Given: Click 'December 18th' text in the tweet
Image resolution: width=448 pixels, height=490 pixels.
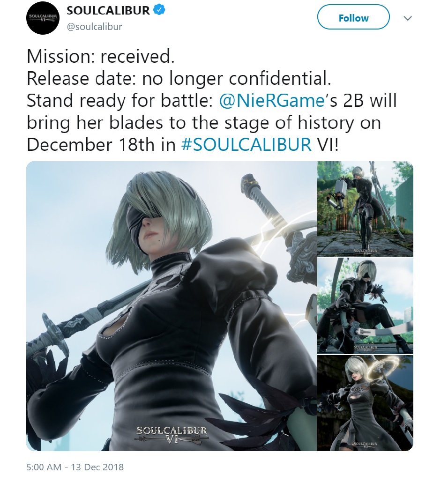Looking at the screenshot, I should point(90,145).
